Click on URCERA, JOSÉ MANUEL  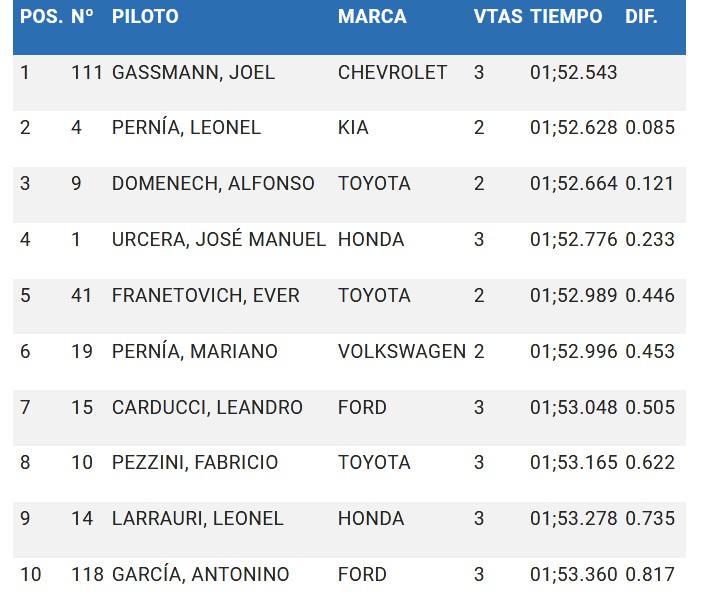[x=219, y=240]
